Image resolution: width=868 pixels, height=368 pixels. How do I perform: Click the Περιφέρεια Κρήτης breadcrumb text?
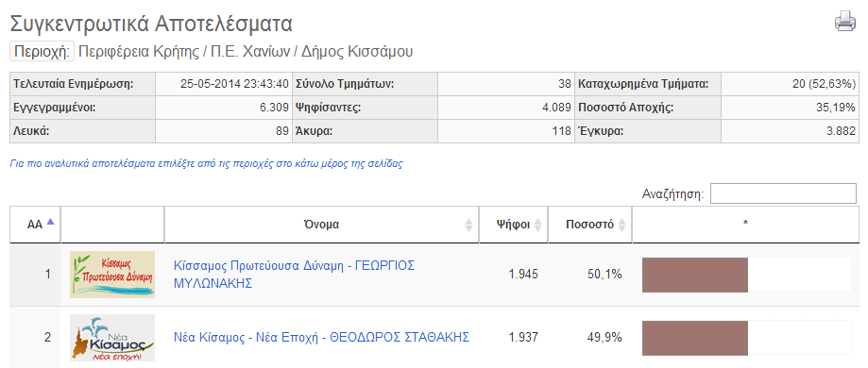(x=139, y=52)
